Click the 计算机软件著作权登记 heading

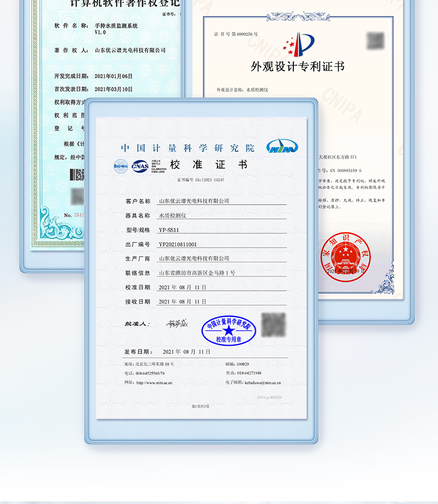[125, 3]
